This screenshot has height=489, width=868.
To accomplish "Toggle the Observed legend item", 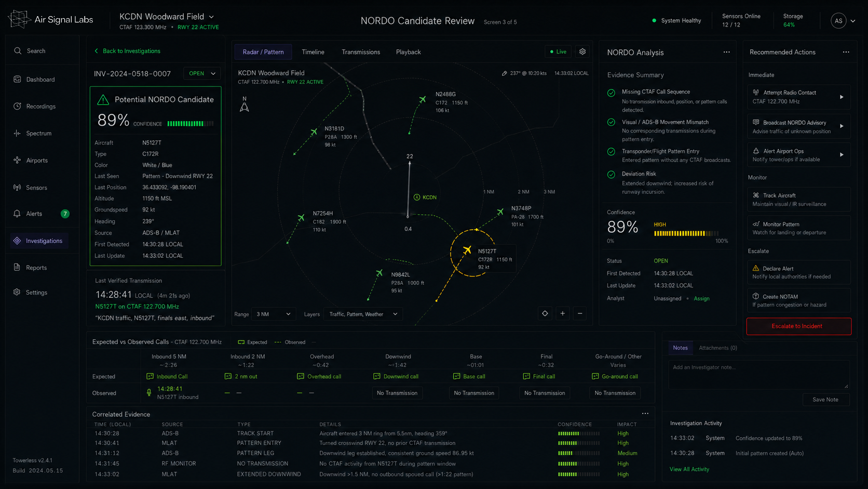I will point(290,342).
